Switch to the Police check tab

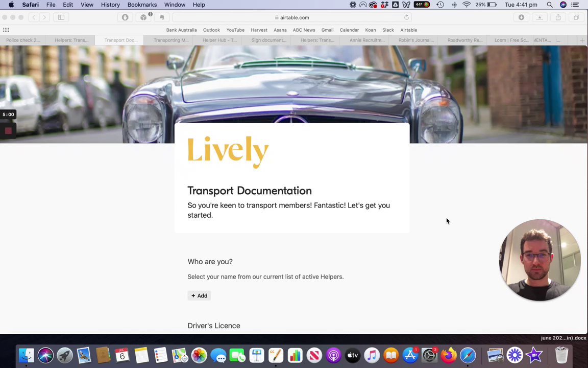(x=22, y=40)
